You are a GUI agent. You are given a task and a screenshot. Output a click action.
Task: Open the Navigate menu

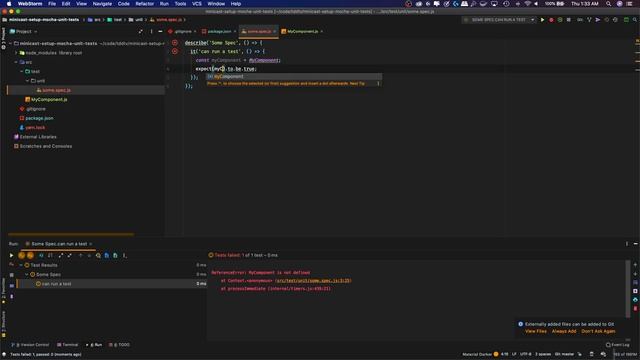tap(102, 4)
